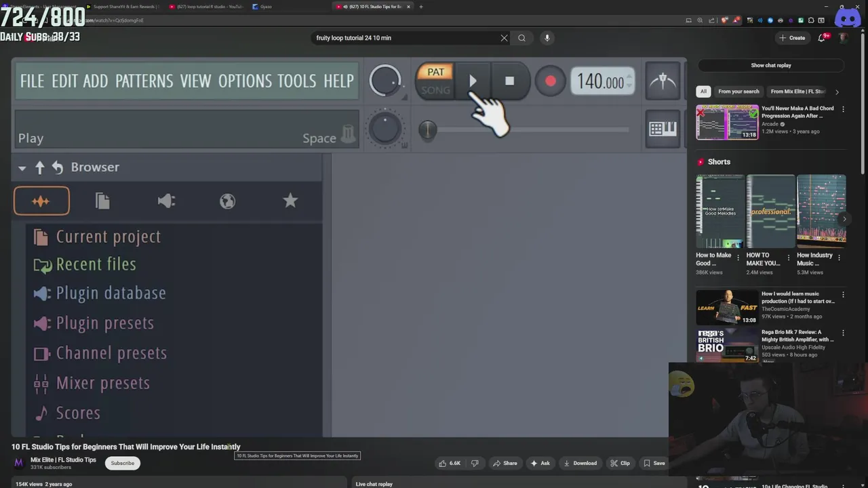868x488 pixels.
Task: Click the typing keyboard to piano icon
Action: point(663,129)
